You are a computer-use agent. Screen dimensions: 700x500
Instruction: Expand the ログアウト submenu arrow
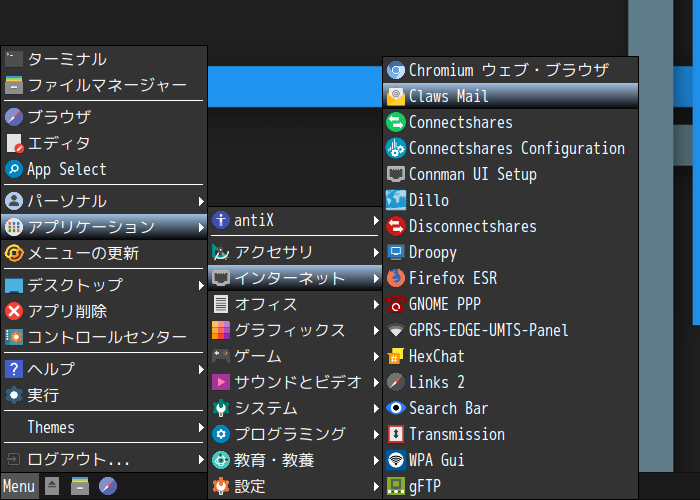tap(201, 459)
